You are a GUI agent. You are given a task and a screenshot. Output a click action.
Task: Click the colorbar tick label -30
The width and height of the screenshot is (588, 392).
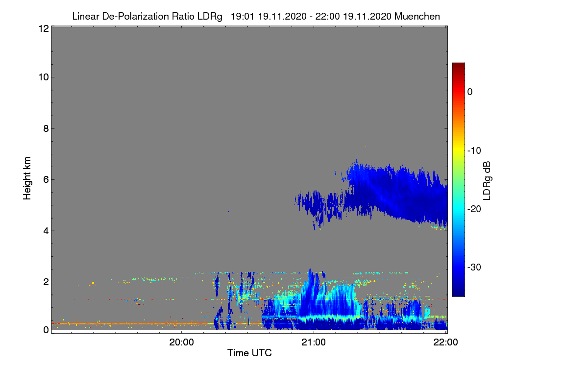[473, 267]
